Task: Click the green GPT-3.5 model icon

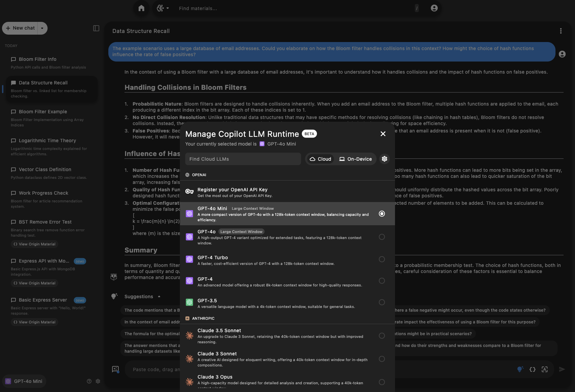Action: point(189,302)
